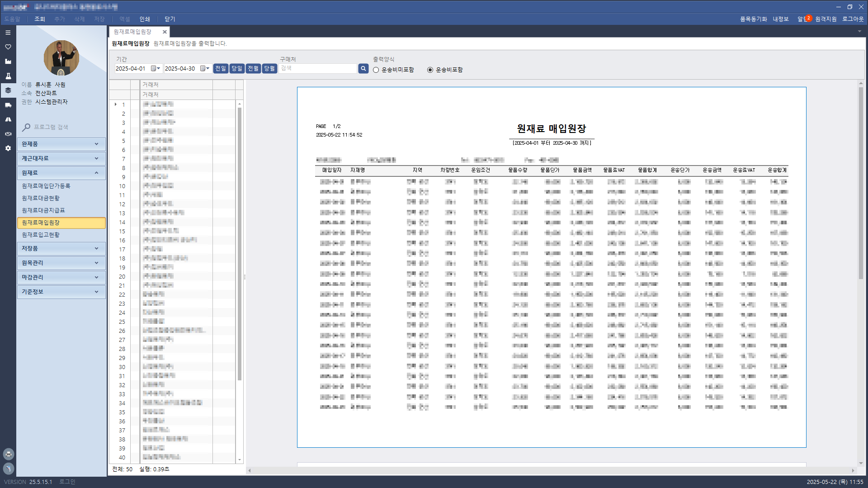Click the 구매처 search input field
The height and width of the screenshot is (488, 868).
pyautogui.click(x=318, y=68)
